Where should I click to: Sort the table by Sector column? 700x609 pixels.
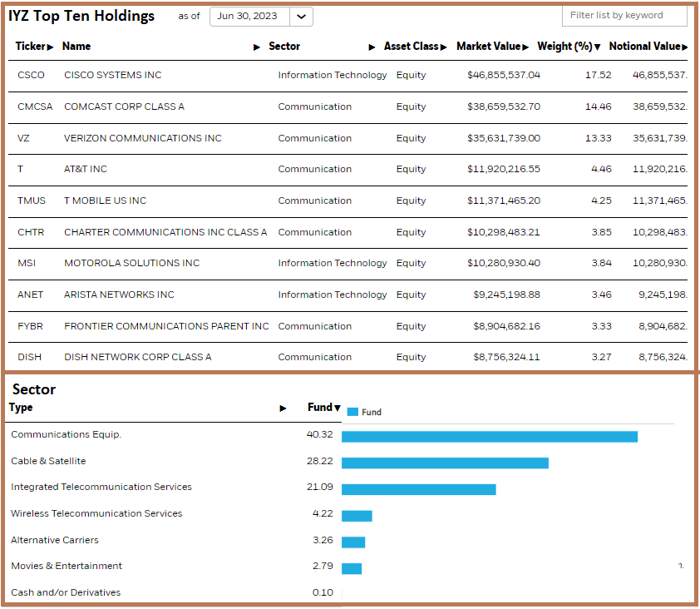(372, 47)
